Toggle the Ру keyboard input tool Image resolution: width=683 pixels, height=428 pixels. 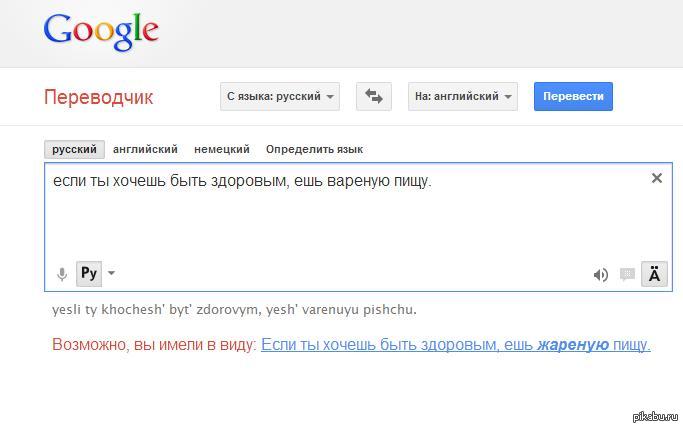[x=88, y=273]
